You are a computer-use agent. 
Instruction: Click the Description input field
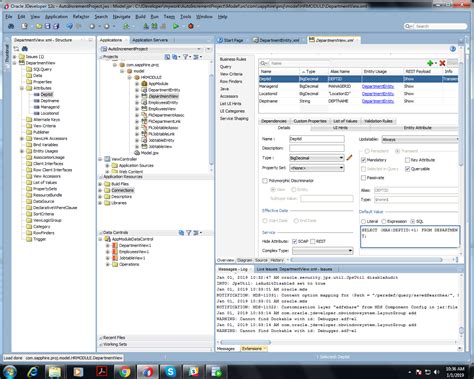317,148
